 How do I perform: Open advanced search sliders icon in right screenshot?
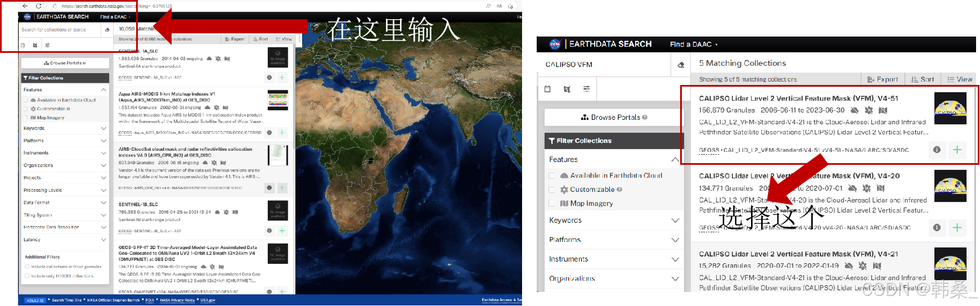click(586, 89)
